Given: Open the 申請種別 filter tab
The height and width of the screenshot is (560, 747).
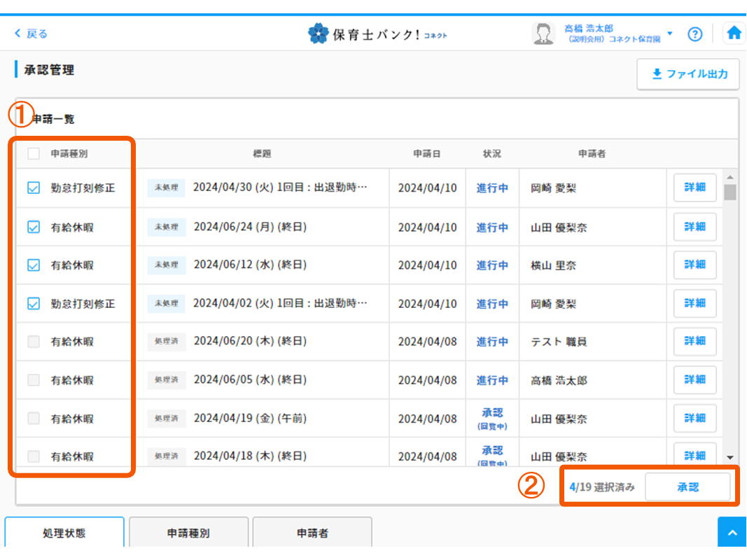Looking at the screenshot, I should pyautogui.click(x=188, y=533).
